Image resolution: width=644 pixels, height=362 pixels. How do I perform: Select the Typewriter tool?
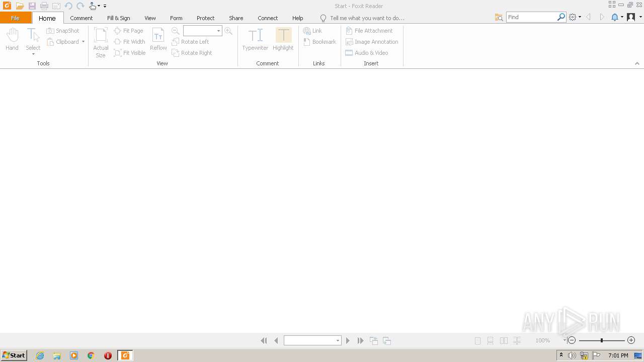click(x=255, y=39)
